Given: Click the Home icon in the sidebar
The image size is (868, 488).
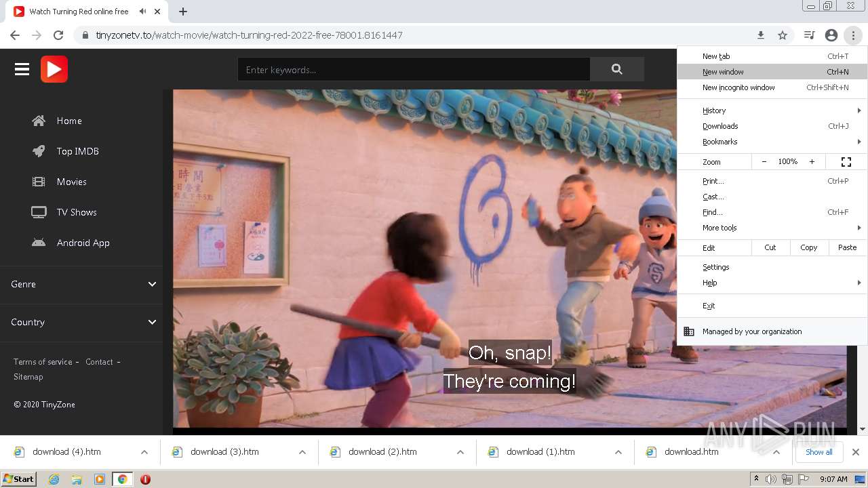Looking at the screenshot, I should (x=39, y=121).
